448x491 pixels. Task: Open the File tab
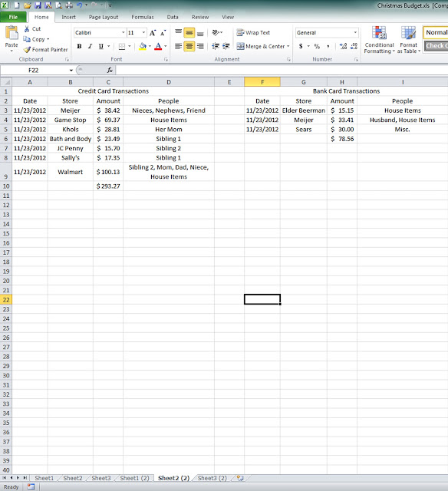pos(13,17)
